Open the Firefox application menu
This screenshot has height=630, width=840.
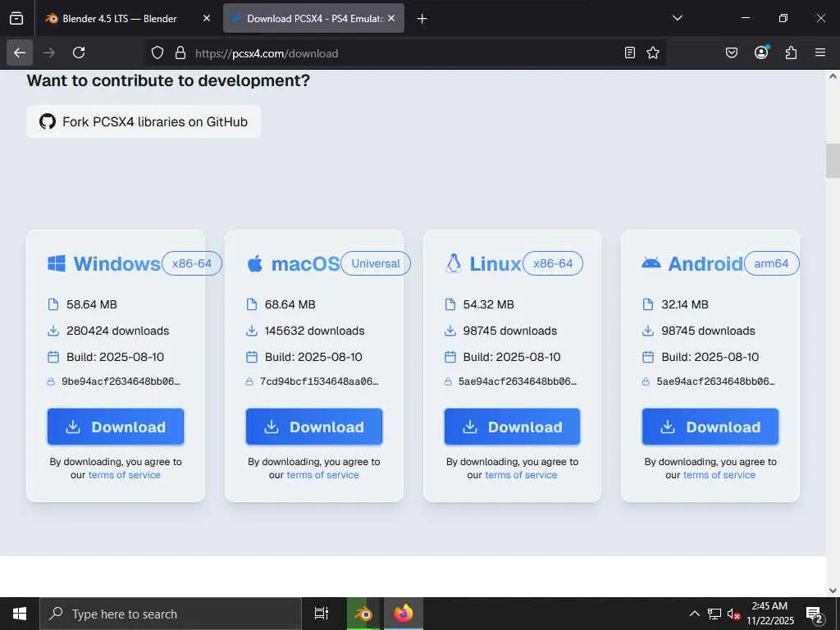click(x=820, y=52)
